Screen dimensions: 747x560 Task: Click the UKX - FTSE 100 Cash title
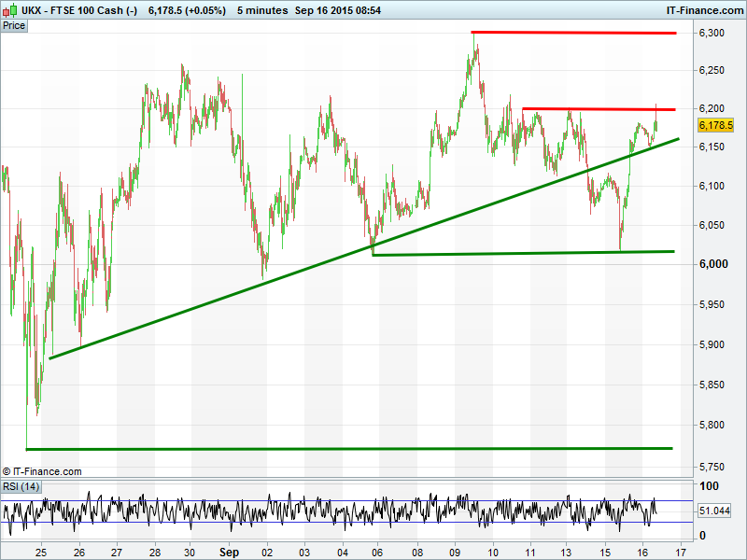click(79, 10)
